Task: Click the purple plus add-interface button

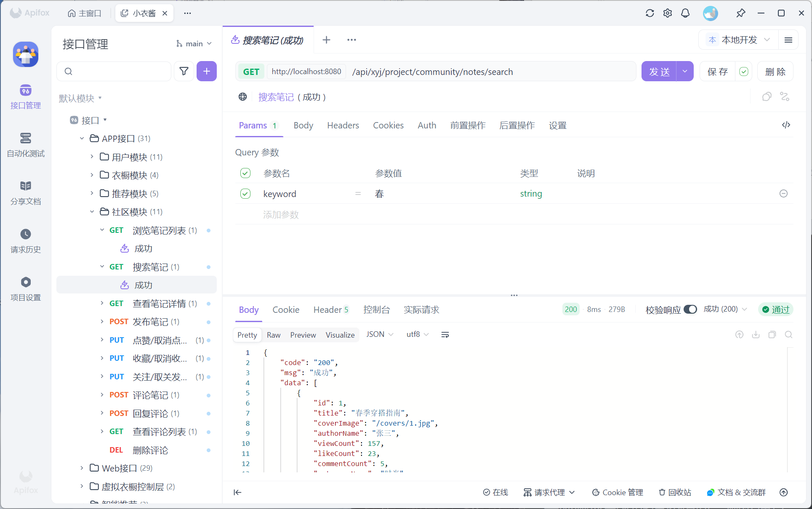Action: tap(206, 71)
